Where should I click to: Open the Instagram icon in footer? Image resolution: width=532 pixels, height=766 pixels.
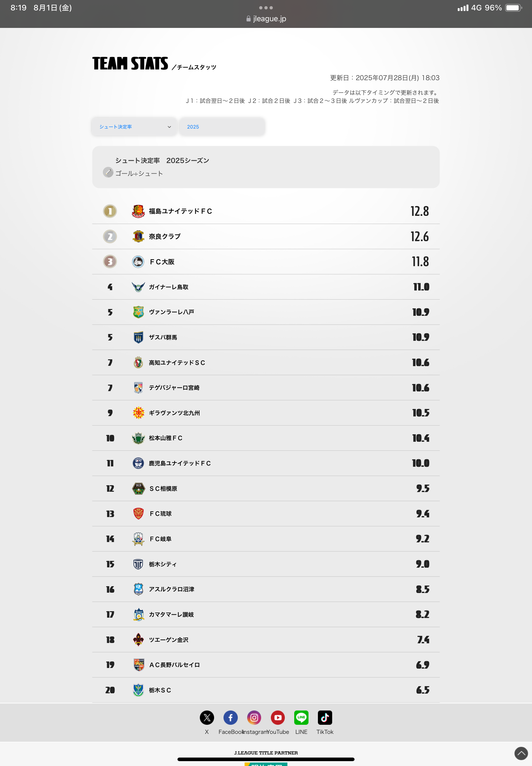tap(254, 717)
